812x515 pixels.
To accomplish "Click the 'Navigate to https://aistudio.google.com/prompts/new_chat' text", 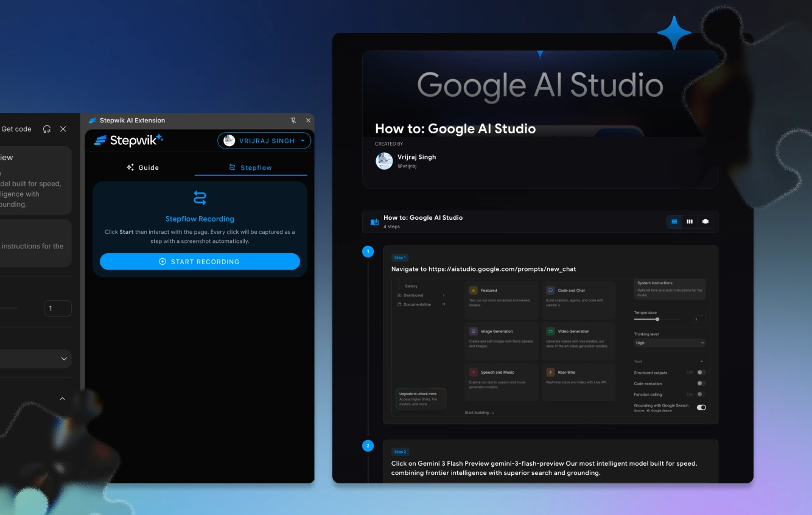I will (x=483, y=268).
